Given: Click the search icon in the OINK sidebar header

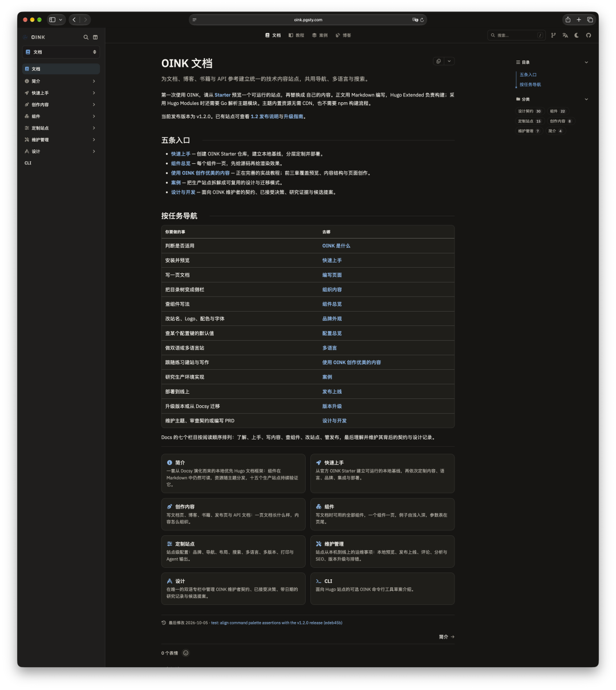Looking at the screenshot, I should (86, 37).
